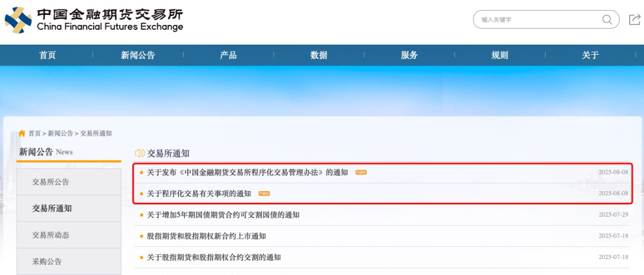Viewport: 644px width, 275px height.
Task: Open the 规则 navigation menu
Action: 500,55
